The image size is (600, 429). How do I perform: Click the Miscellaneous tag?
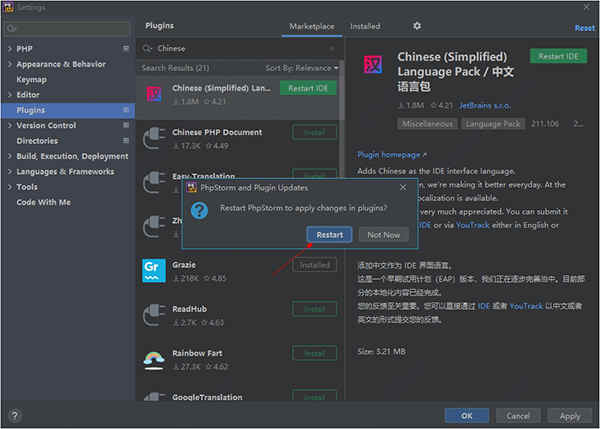tap(427, 124)
